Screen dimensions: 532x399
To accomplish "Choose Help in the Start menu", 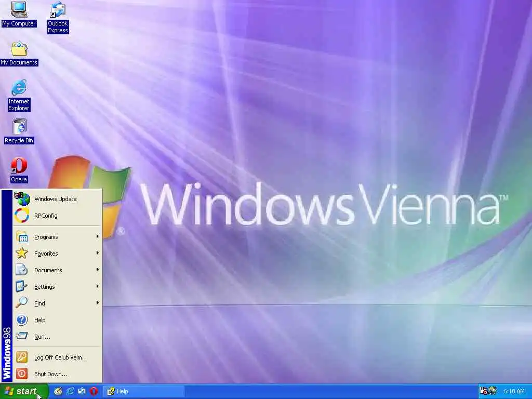I will [x=57, y=320].
